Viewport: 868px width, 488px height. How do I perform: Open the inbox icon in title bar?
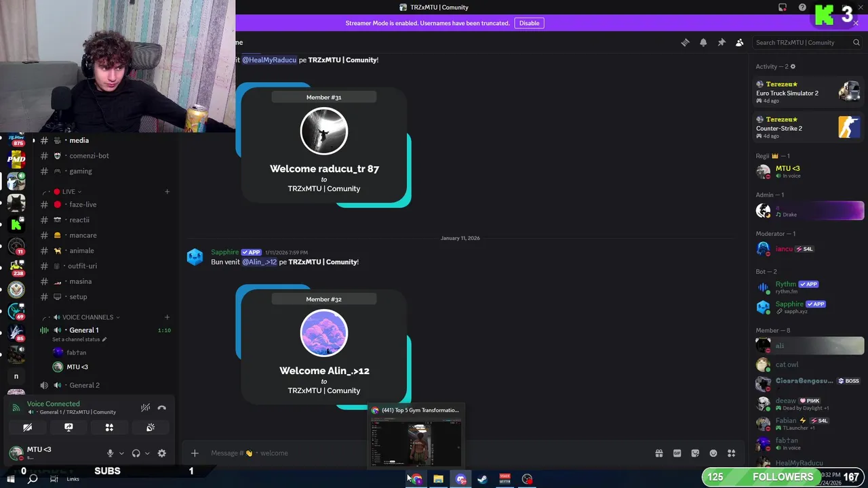(x=783, y=7)
